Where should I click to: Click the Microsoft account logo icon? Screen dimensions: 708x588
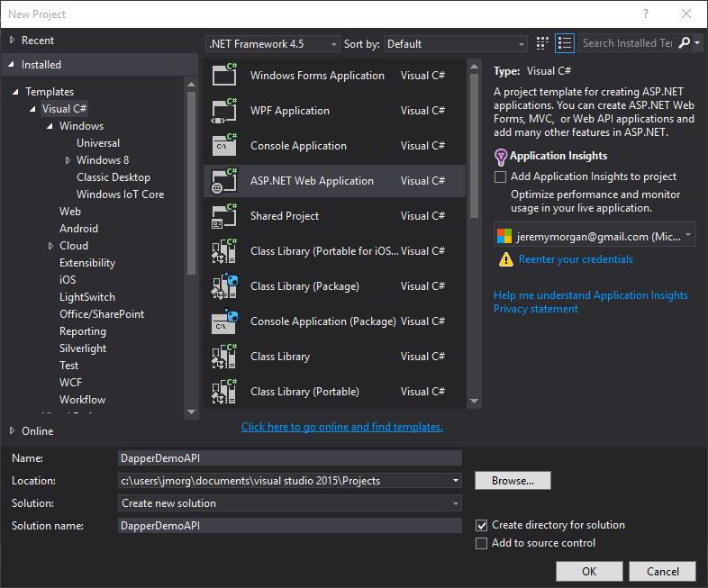[x=504, y=236]
